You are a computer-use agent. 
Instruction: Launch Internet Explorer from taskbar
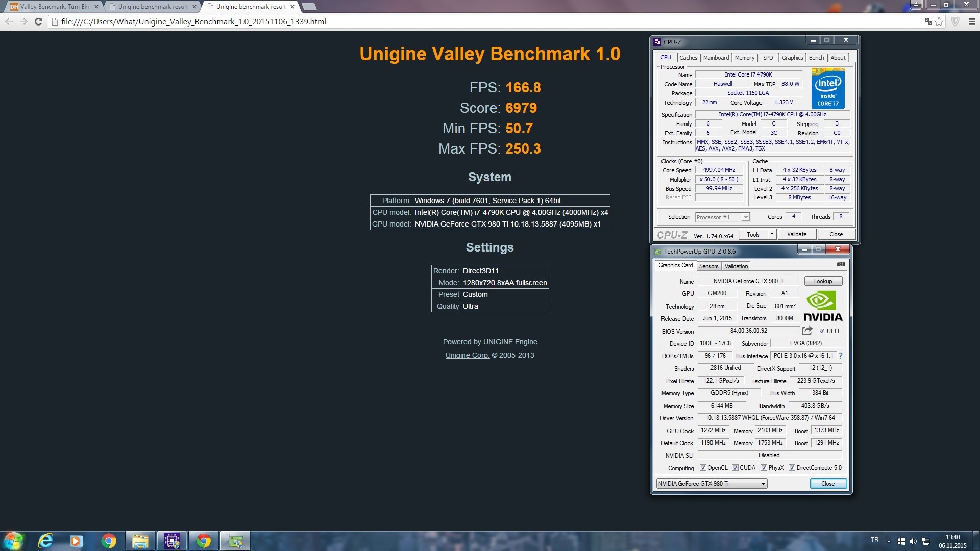45,541
